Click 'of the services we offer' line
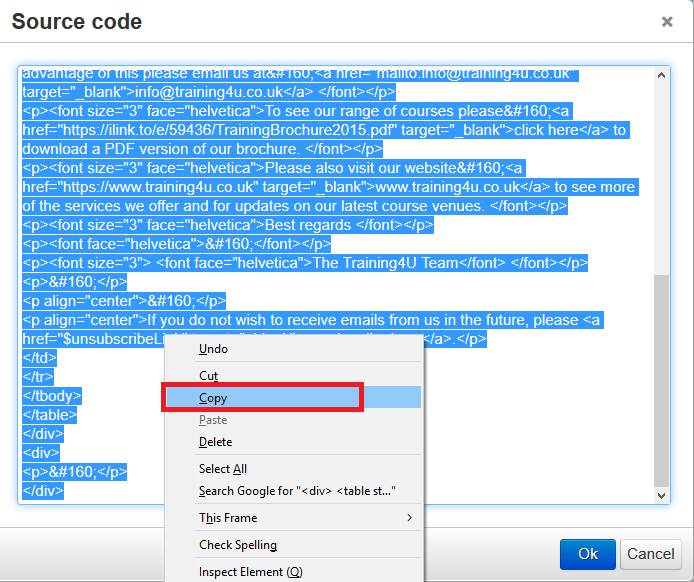694x582 pixels. [295, 206]
